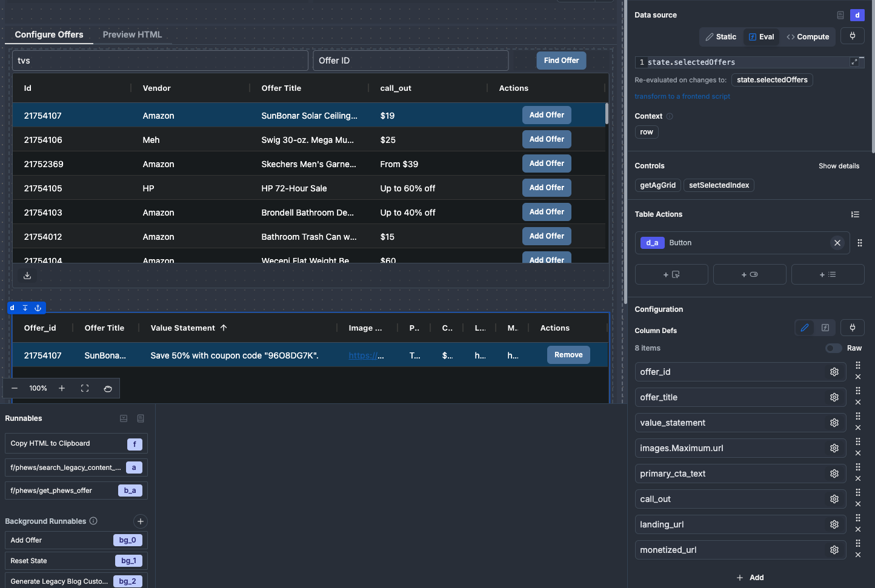
Task: Add Offer for HP 72-Hour Sale row
Action: (x=547, y=188)
